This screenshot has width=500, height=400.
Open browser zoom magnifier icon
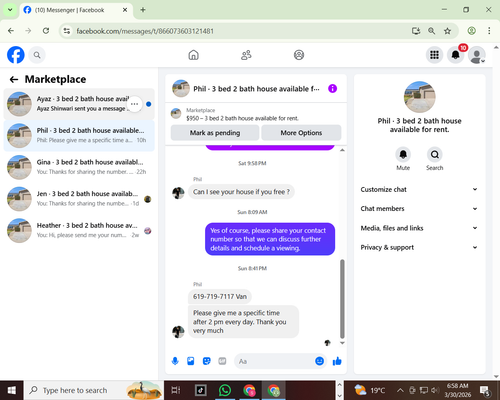(431, 31)
